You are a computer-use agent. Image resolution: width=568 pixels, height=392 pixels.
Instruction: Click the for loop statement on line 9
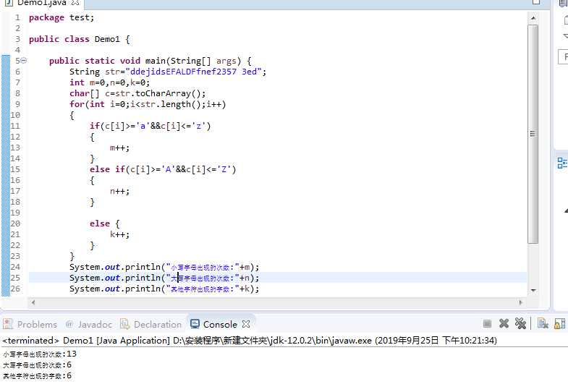point(148,104)
